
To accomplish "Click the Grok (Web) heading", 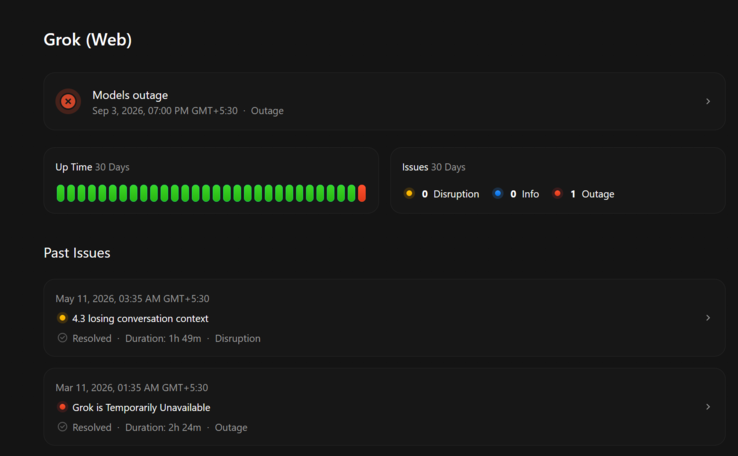I will click(88, 40).
